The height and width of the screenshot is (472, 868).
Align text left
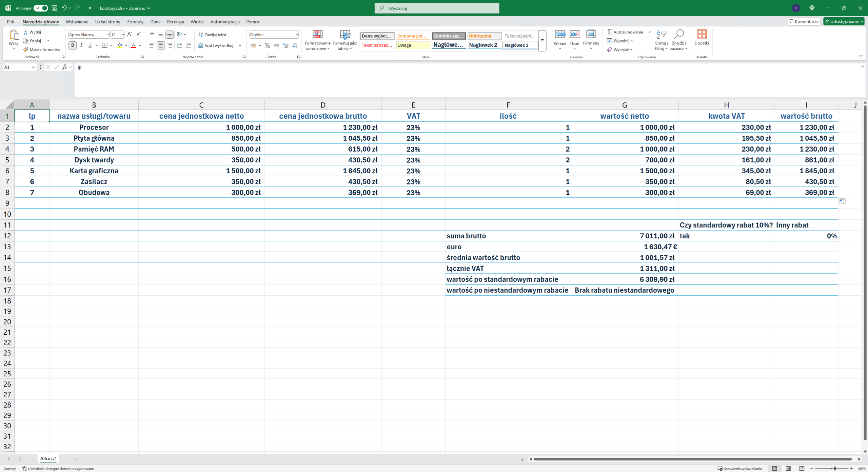pos(152,45)
